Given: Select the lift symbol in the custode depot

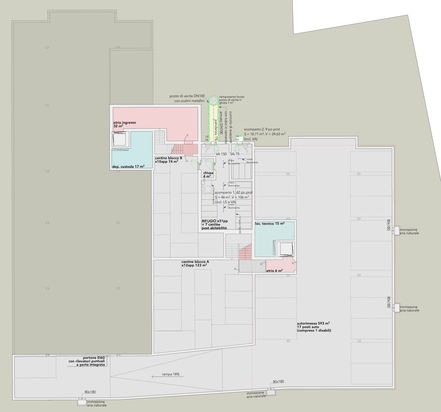Looking at the screenshot, I should click(119, 139).
